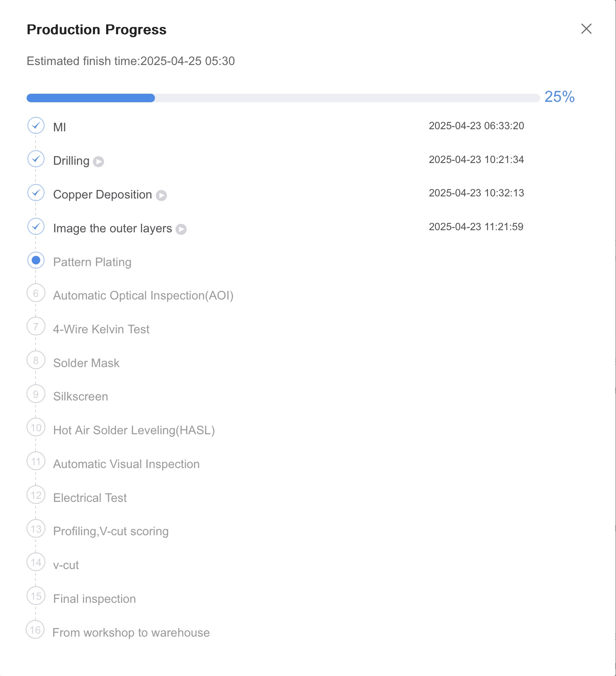Viewport: 616px width, 676px height.
Task: Select the Silkscreen step label
Action: (80, 397)
